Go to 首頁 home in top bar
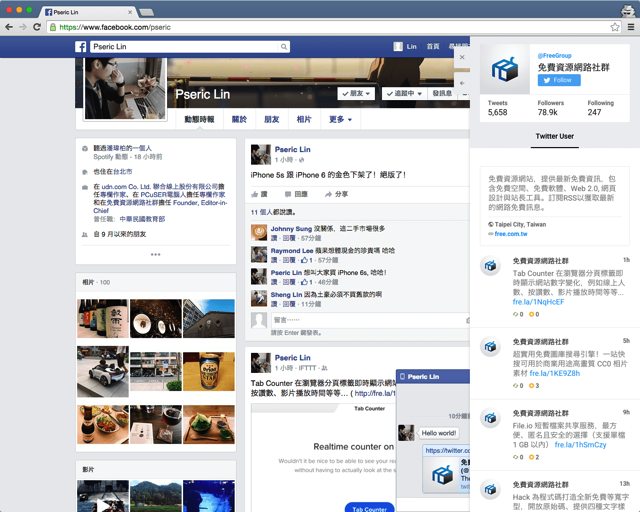The image size is (640, 512). [x=433, y=47]
